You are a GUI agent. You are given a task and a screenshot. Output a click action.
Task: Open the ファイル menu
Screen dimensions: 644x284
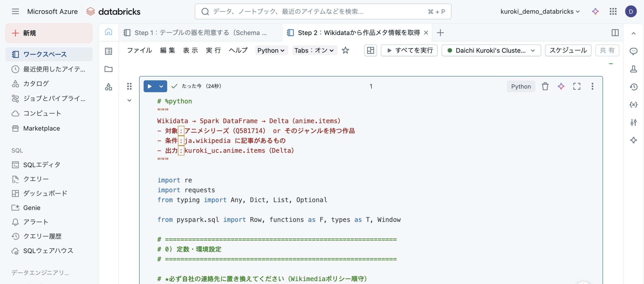pyautogui.click(x=139, y=50)
